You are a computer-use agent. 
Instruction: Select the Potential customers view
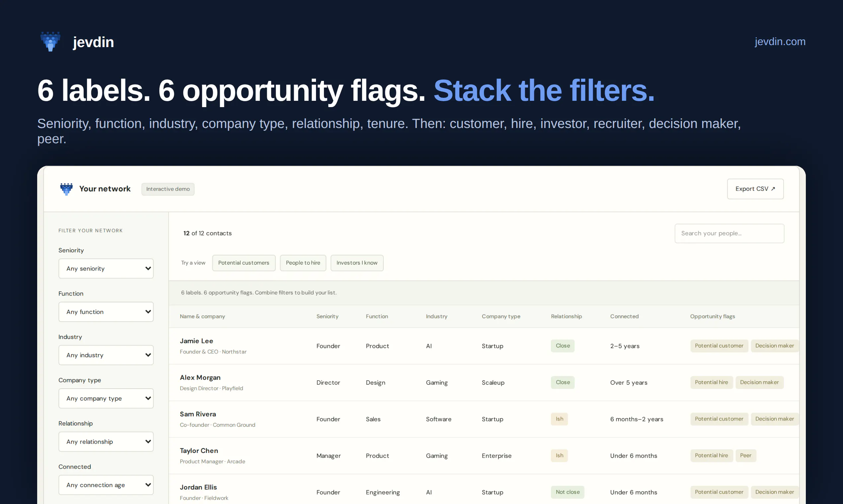pos(244,263)
